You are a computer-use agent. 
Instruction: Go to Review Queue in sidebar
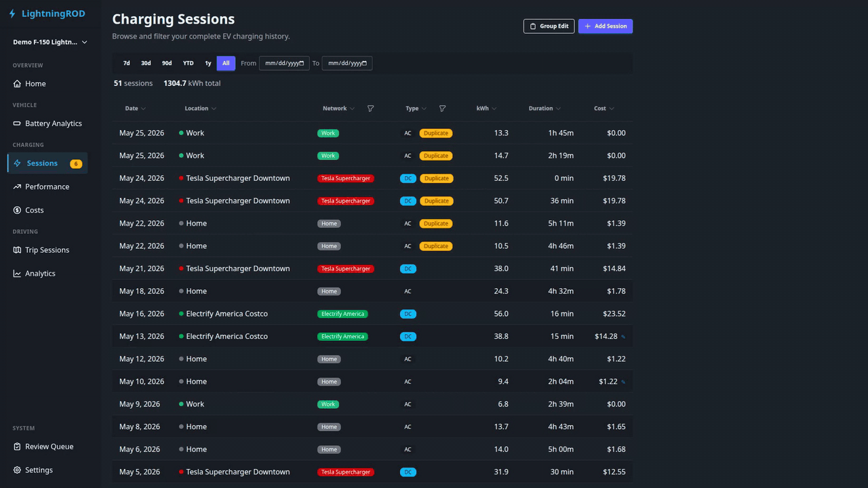[47, 447]
